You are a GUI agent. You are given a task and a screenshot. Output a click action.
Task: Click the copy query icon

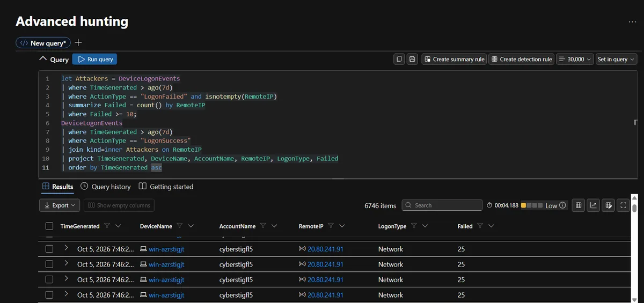pyautogui.click(x=399, y=60)
